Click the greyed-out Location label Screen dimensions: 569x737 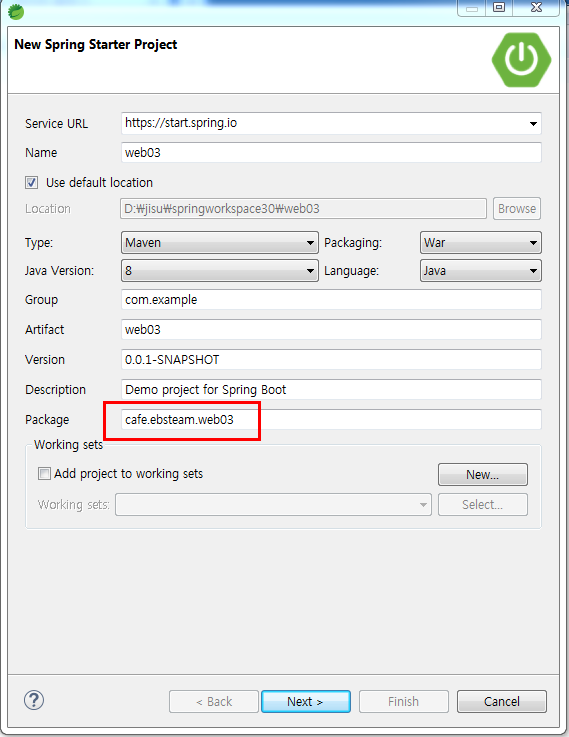point(48,209)
